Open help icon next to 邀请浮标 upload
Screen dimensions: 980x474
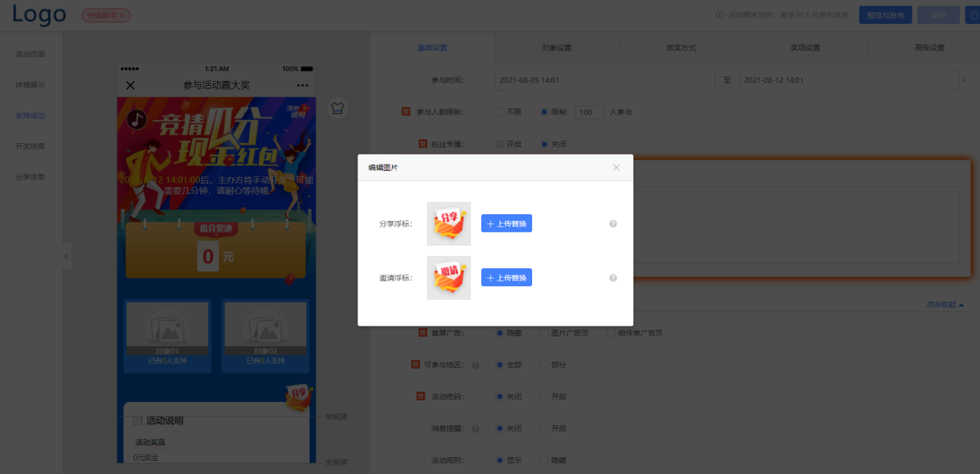(x=613, y=278)
